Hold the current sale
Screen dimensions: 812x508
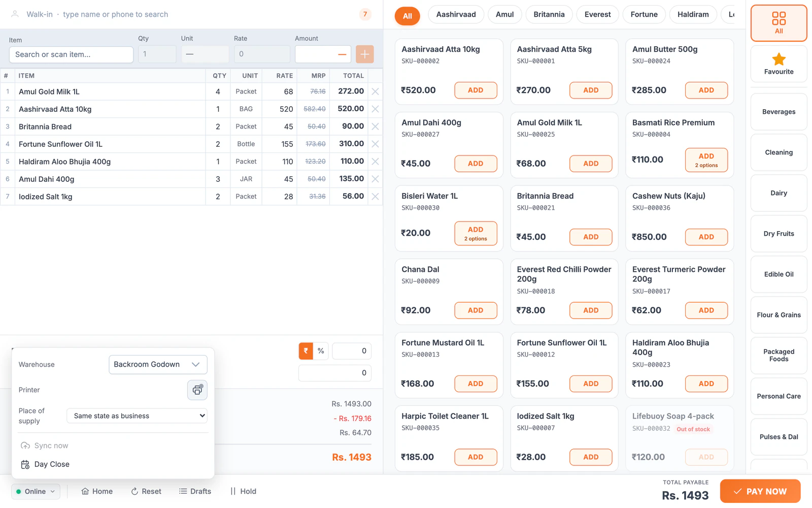(x=244, y=491)
